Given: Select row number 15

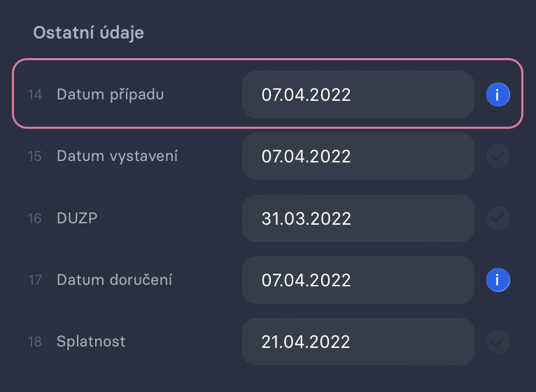Looking at the screenshot, I should (x=35, y=156).
